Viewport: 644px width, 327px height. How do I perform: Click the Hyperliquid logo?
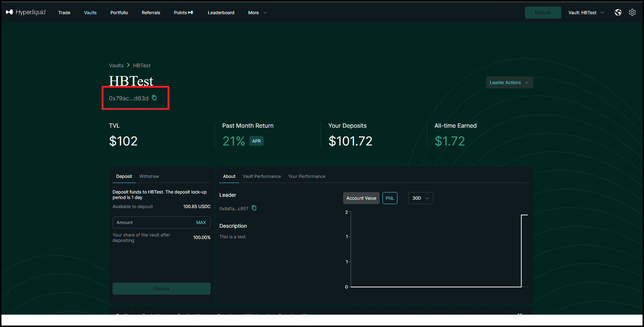(x=25, y=12)
